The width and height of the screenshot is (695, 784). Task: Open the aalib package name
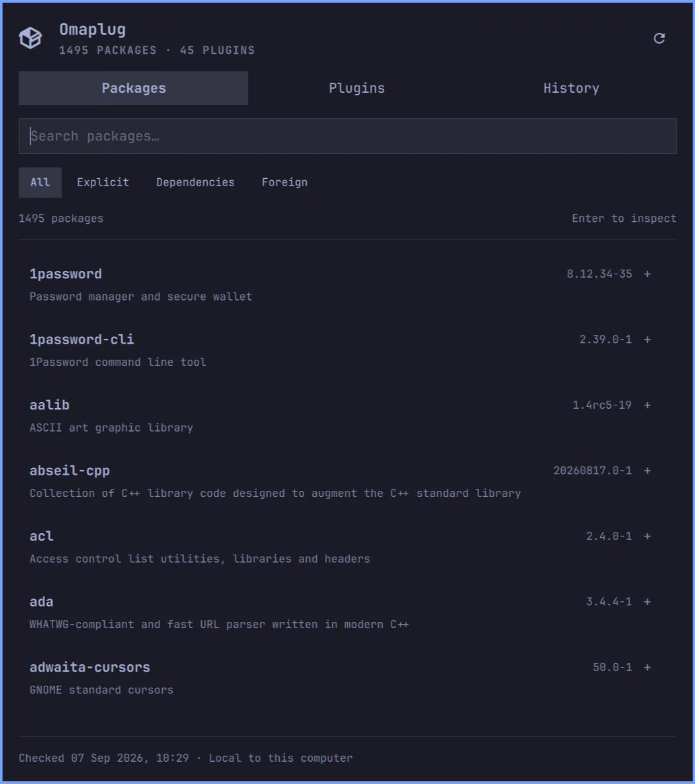tap(49, 405)
